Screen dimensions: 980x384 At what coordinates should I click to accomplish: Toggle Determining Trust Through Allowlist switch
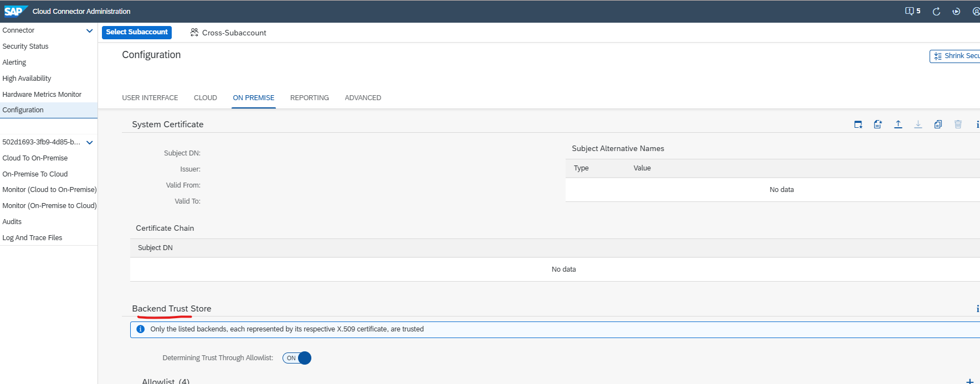pyautogui.click(x=297, y=358)
